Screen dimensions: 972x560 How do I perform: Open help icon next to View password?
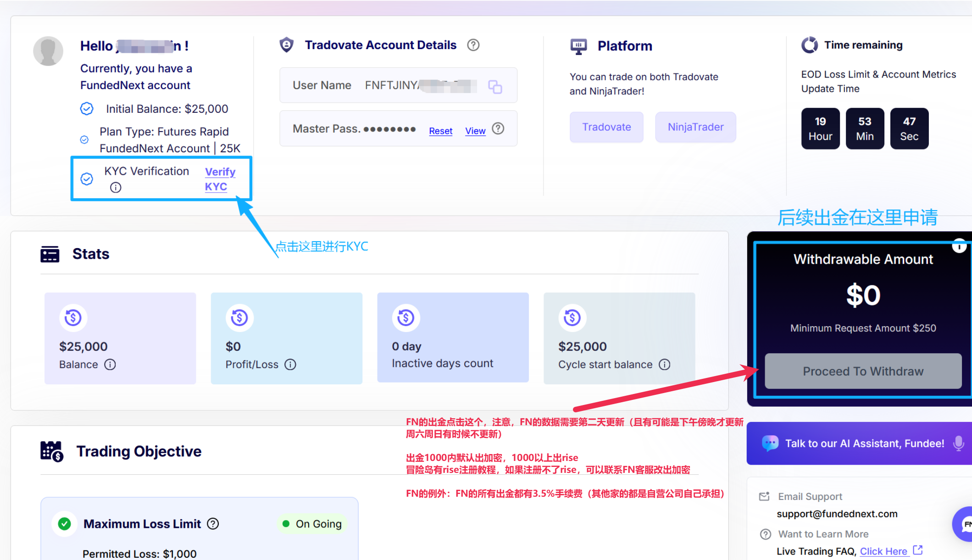pos(498,129)
